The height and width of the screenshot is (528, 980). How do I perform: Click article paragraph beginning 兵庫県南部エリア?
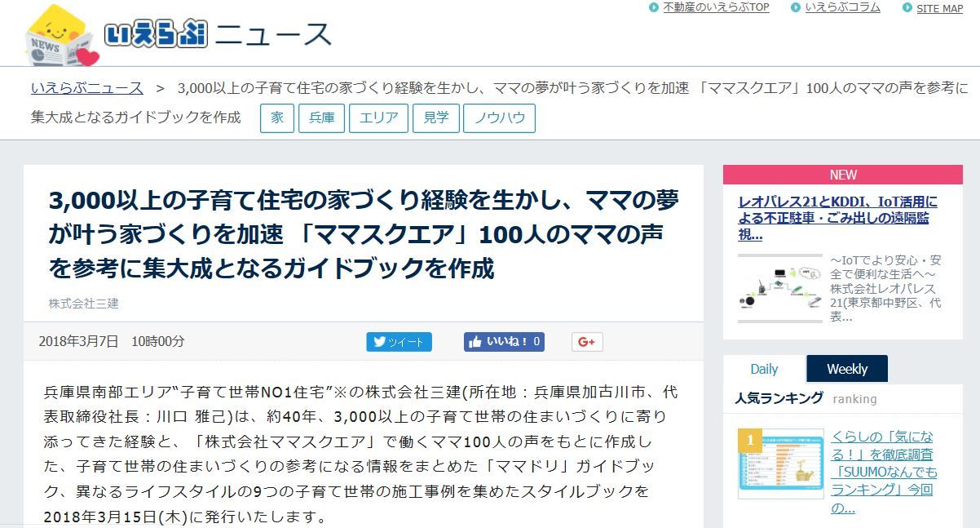(x=363, y=455)
